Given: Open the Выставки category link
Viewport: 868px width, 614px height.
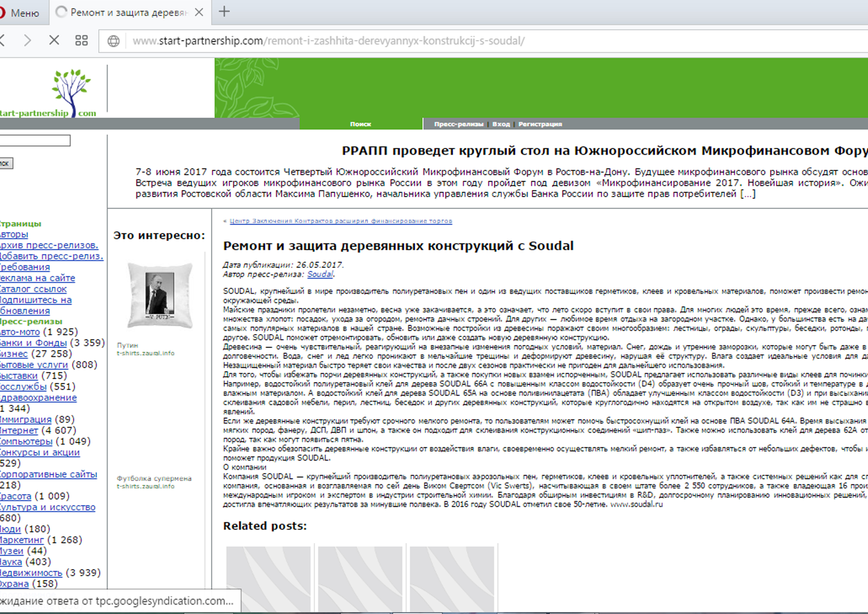Looking at the screenshot, I should (x=19, y=376).
